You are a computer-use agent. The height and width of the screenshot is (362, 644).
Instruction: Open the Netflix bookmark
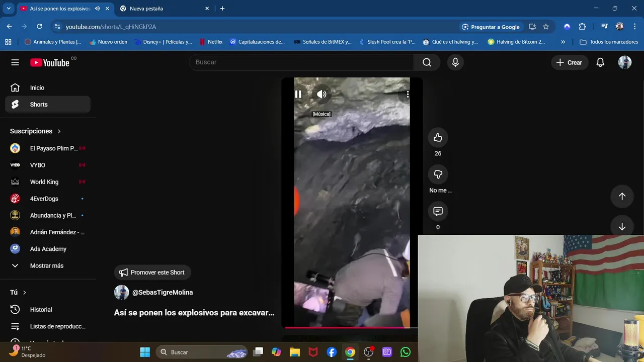click(x=211, y=42)
